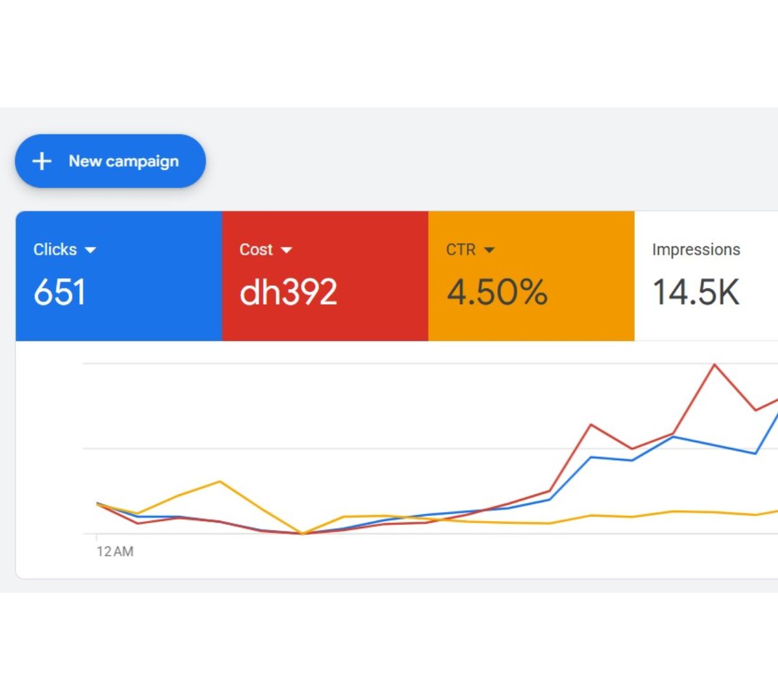Open the CTR metric dropdown arrow

click(489, 250)
